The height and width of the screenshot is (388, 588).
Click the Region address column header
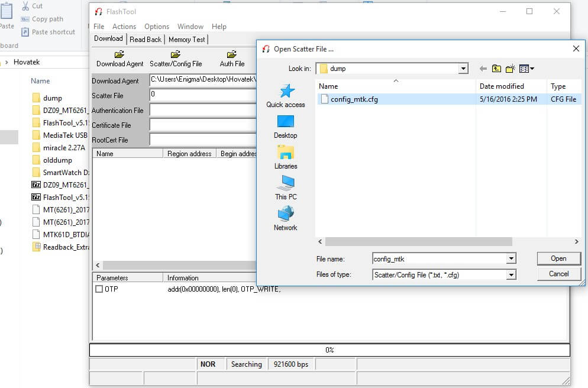click(x=189, y=153)
